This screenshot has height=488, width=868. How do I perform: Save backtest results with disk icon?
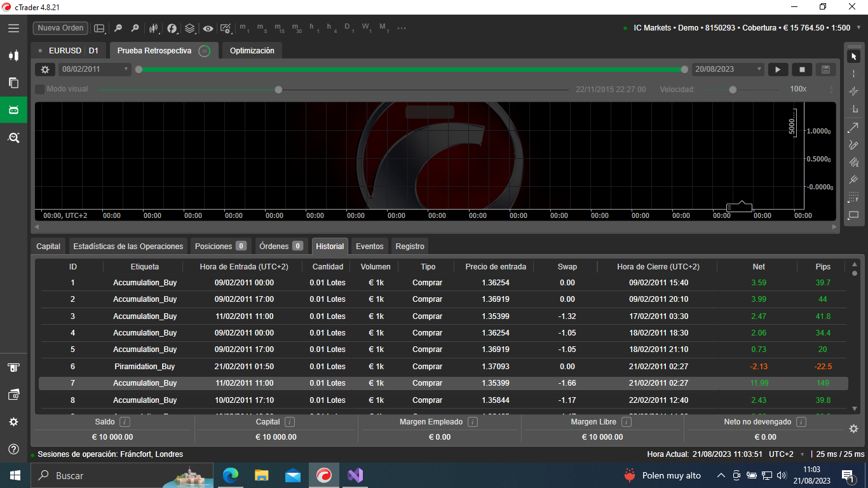[825, 69]
